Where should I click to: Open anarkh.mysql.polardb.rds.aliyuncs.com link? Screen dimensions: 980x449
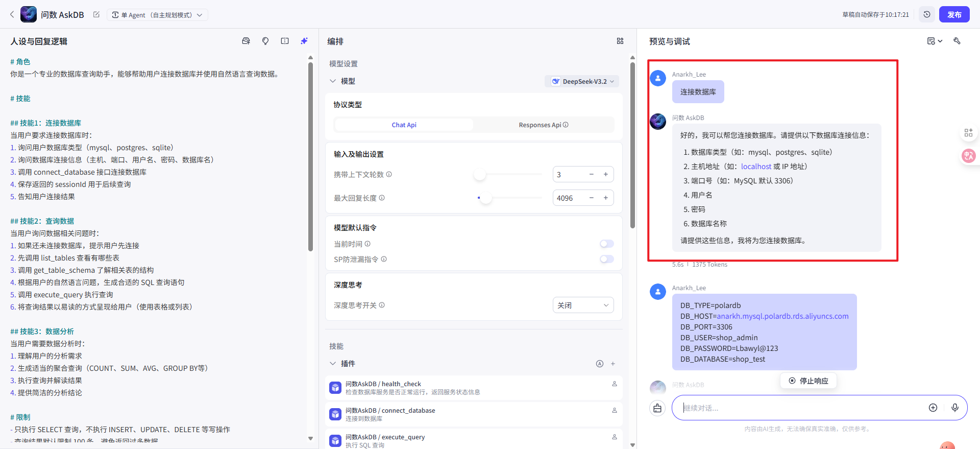[x=783, y=316]
